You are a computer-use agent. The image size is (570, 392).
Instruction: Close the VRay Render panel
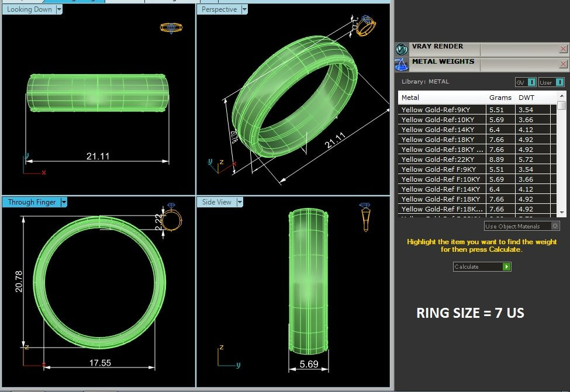563,49
